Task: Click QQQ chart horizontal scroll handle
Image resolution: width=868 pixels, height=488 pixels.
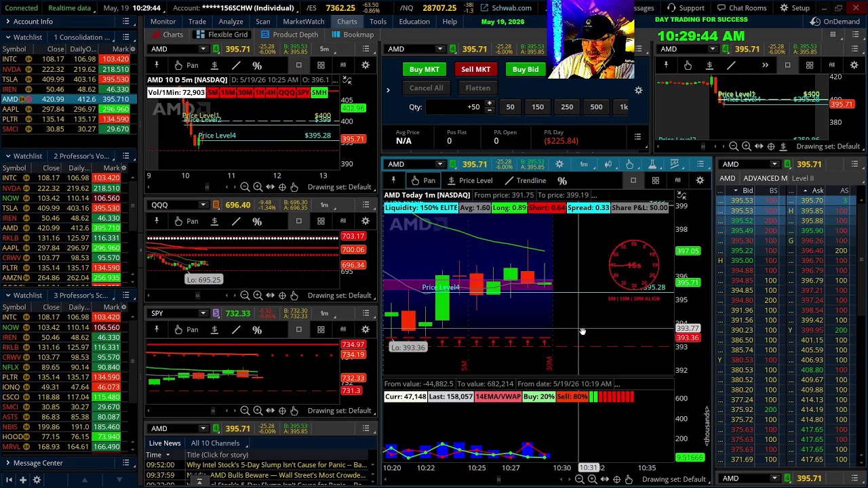Action: click(197, 296)
